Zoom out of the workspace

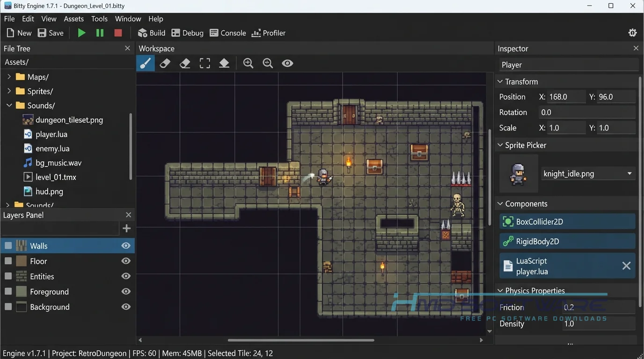(x=268, y=63)
